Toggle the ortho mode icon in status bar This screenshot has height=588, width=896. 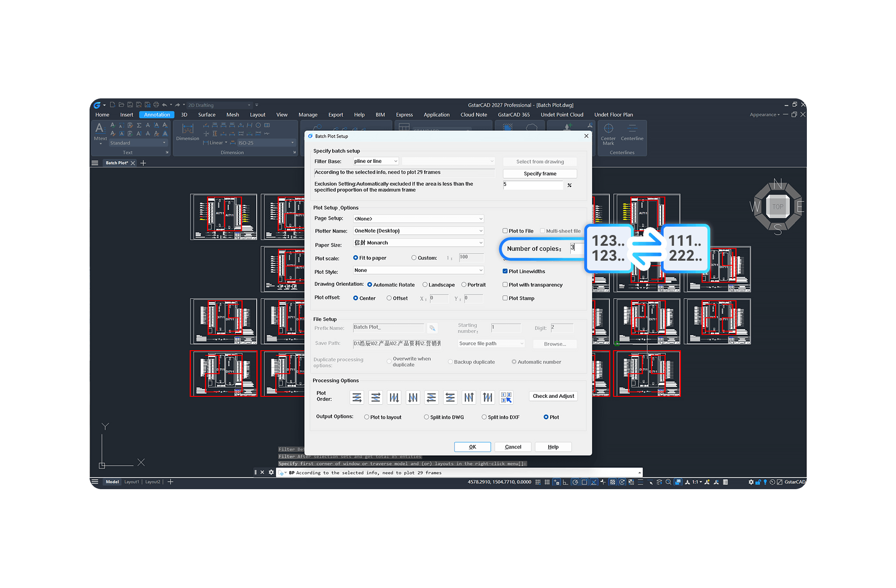pyautogui.click(x=566, y=482)
